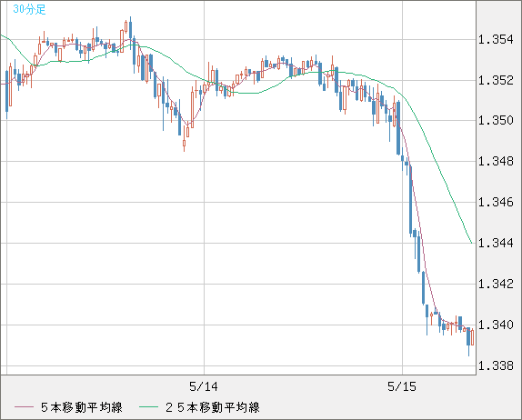Click the 30分足 timeframe label

[29, 10]
